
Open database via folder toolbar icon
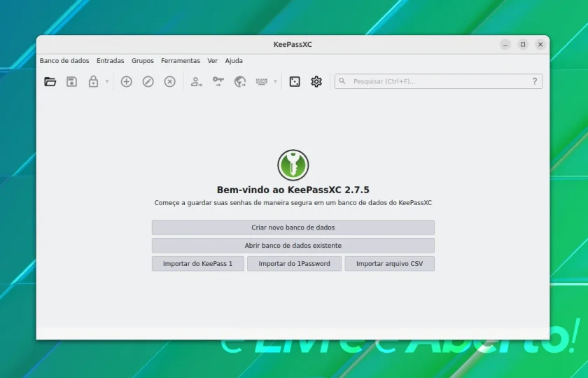(50, 81)
